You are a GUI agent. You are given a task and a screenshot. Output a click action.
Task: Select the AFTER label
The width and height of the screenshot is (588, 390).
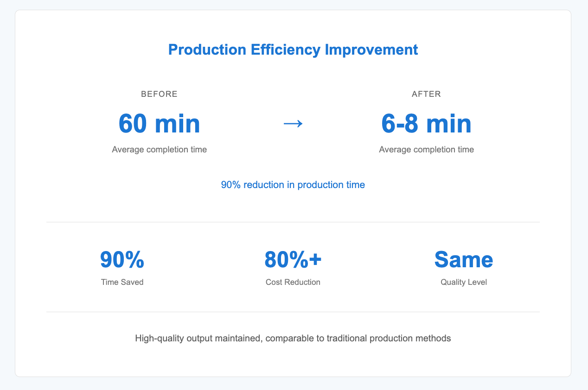coord(426,94)
